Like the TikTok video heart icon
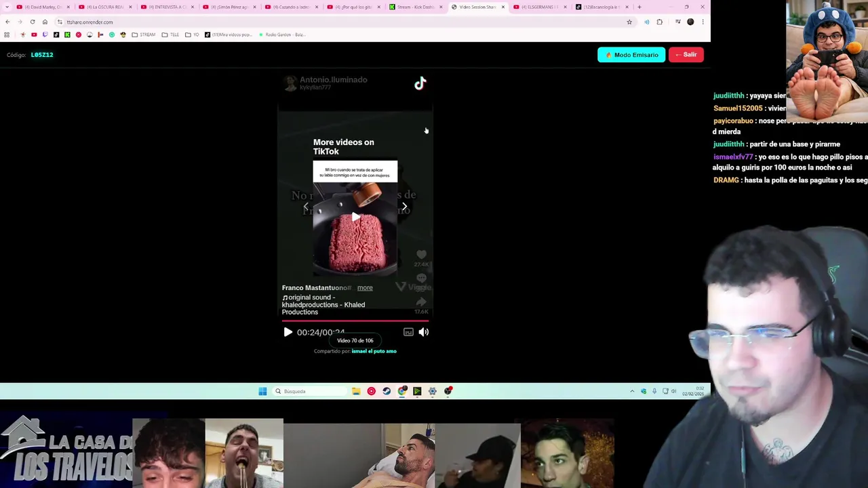The width and height of the screenshot is (868, 488). 421,255
